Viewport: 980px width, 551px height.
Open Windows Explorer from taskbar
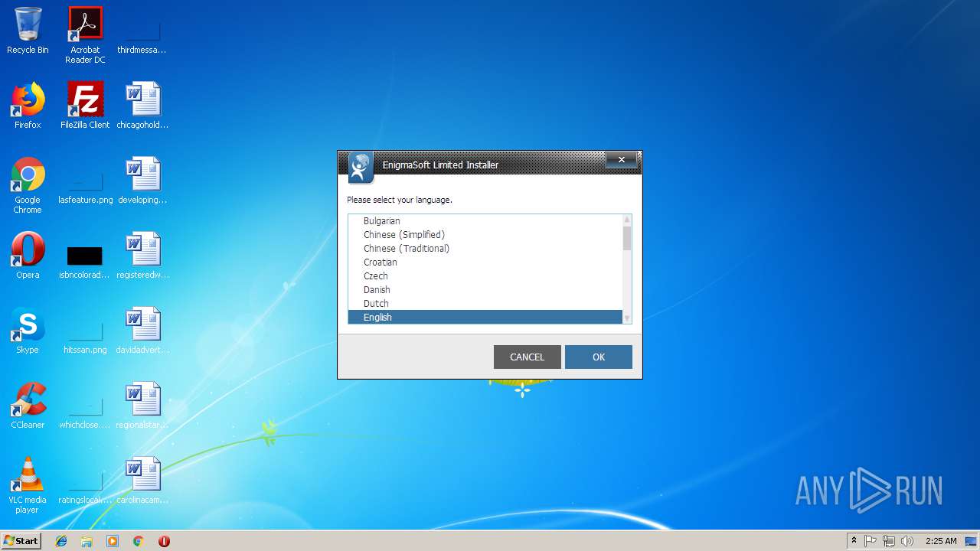[87, 541]
